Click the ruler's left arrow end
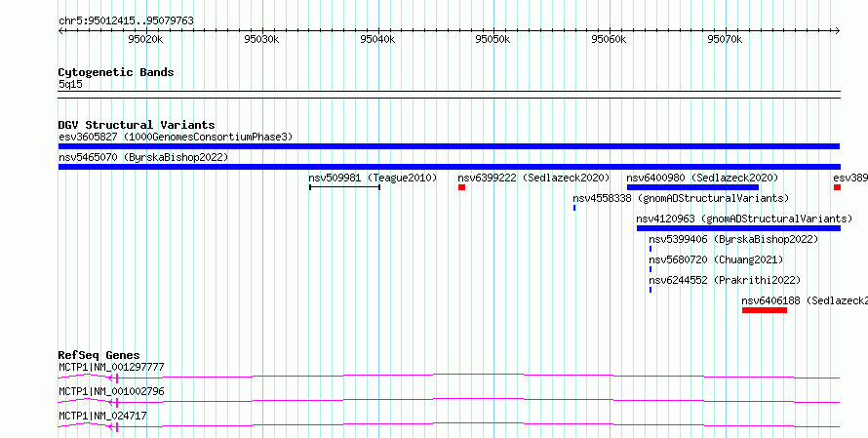 pos(60,31)
